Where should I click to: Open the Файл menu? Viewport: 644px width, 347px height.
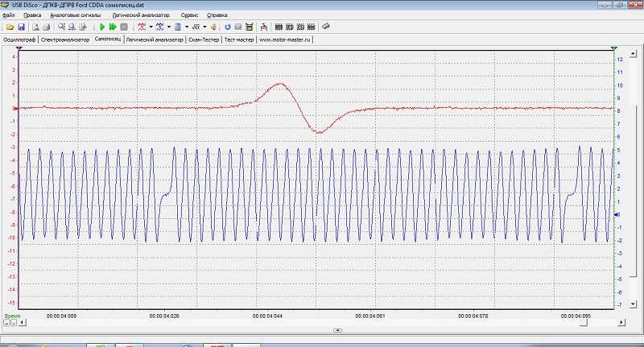pos(9,15)
